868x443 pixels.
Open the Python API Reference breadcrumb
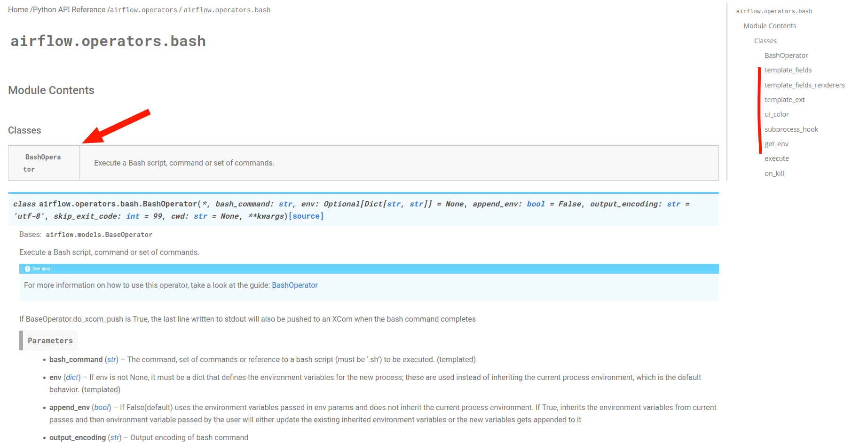69,10
